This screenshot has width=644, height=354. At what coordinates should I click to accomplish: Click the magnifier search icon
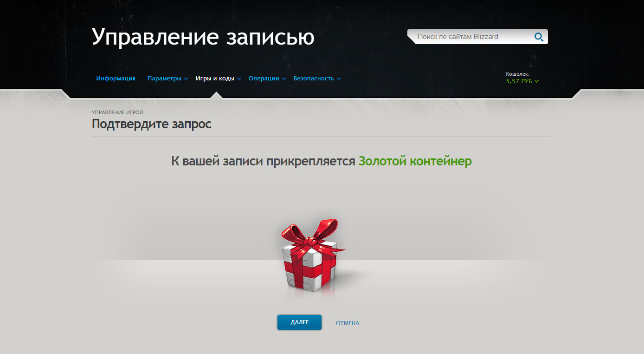539,37
